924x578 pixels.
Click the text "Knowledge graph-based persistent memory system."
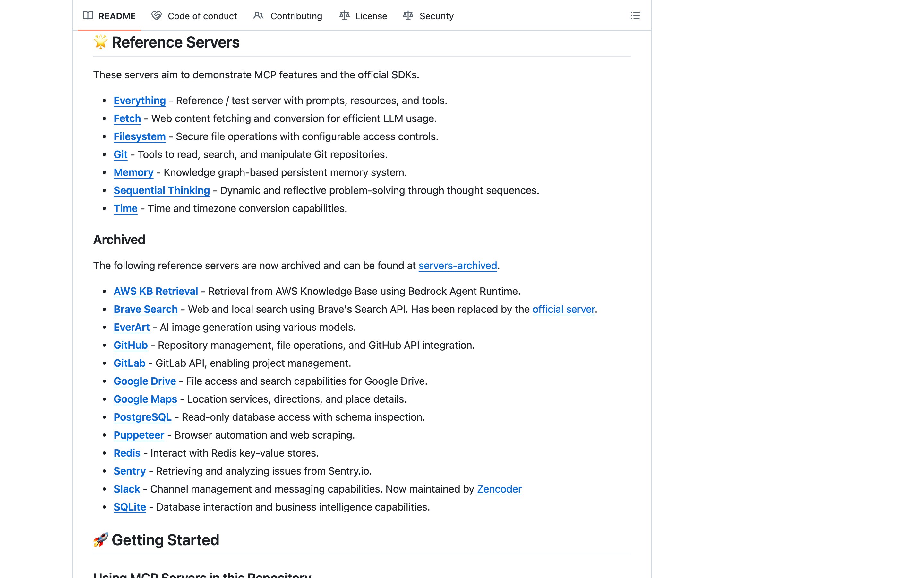coord(285,172)
